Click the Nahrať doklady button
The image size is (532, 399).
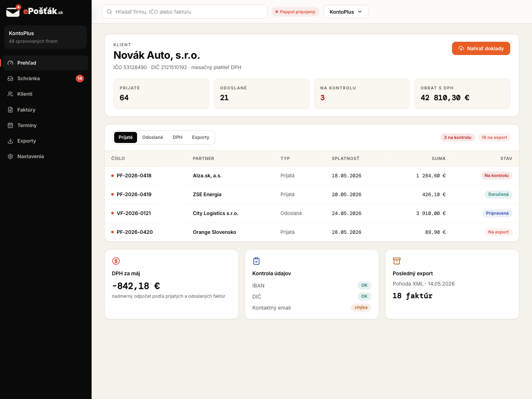point(481,48)
